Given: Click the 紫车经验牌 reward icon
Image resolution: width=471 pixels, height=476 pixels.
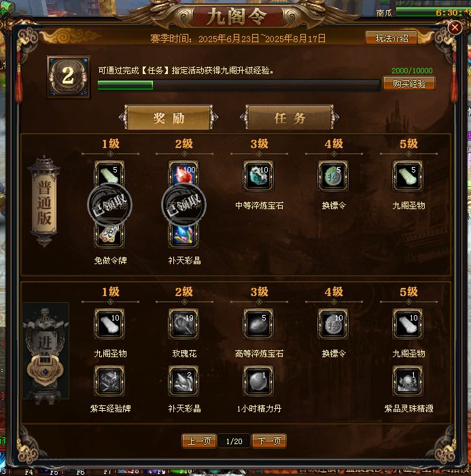Looking at the screenshot, I should (x=109, y=381).
